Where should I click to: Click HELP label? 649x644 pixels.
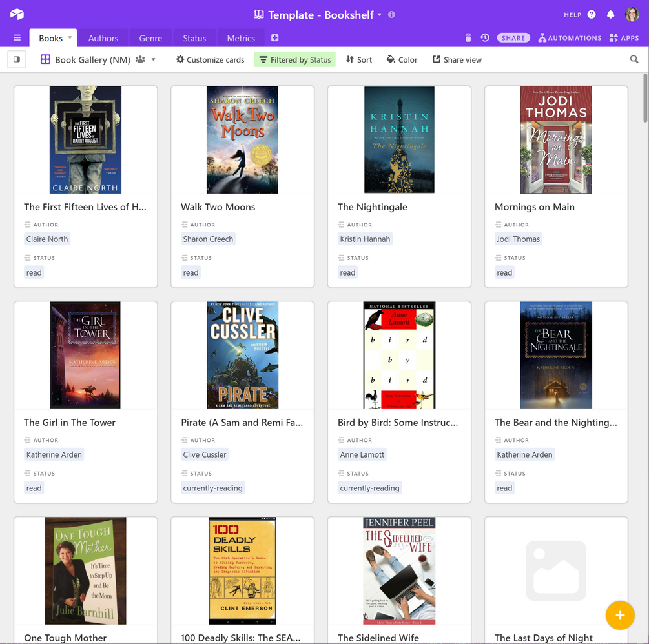tap(572, 15)
